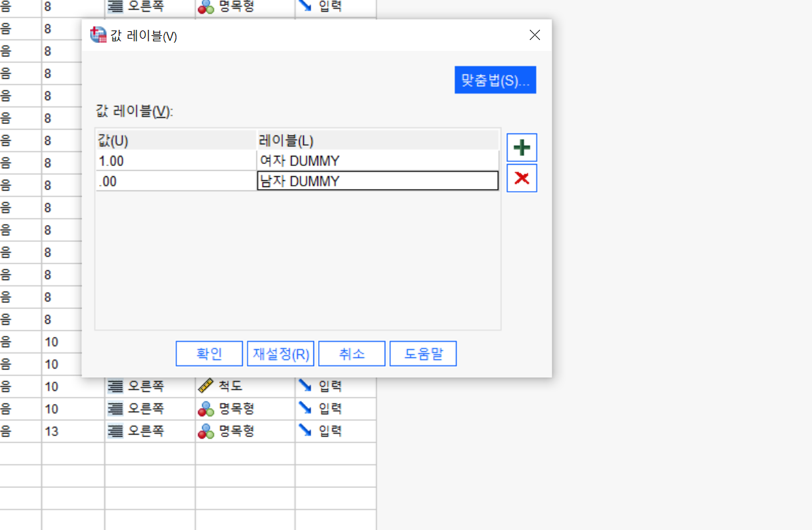The image size is (812, 530).
Task: Select the value cell .00
Action: tap(176, 181)
